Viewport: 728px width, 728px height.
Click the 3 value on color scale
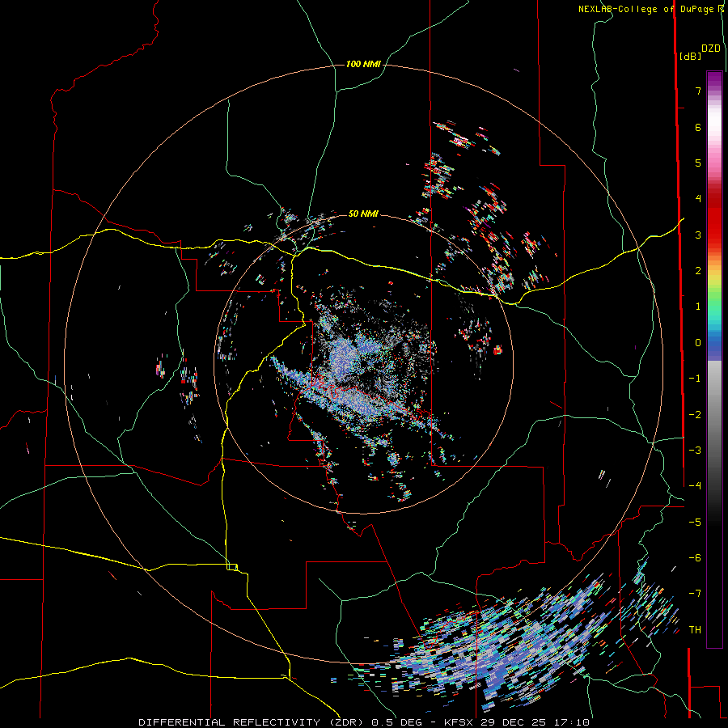(698, 235)
